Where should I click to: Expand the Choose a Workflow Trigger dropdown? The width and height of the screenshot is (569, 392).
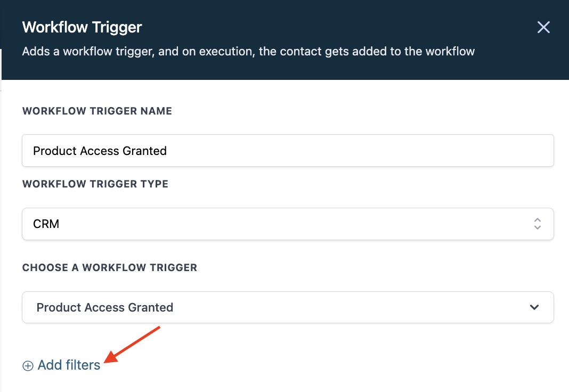tap(288, 307)
